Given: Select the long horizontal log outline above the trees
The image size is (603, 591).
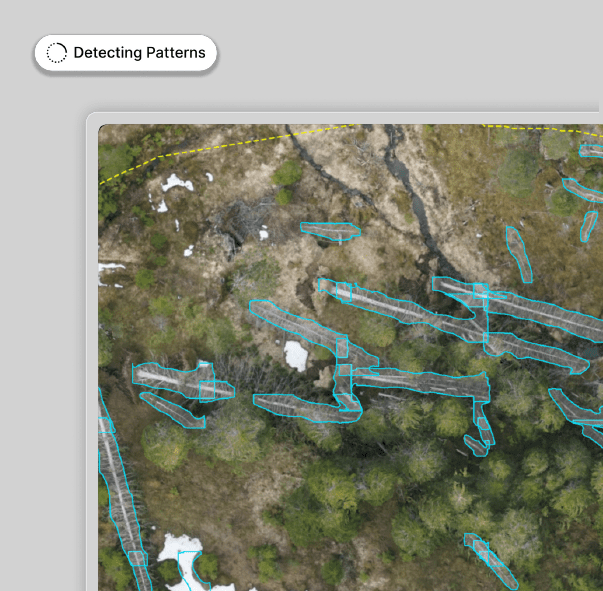Looking at the screenshot, I should [x=420, y=381].
